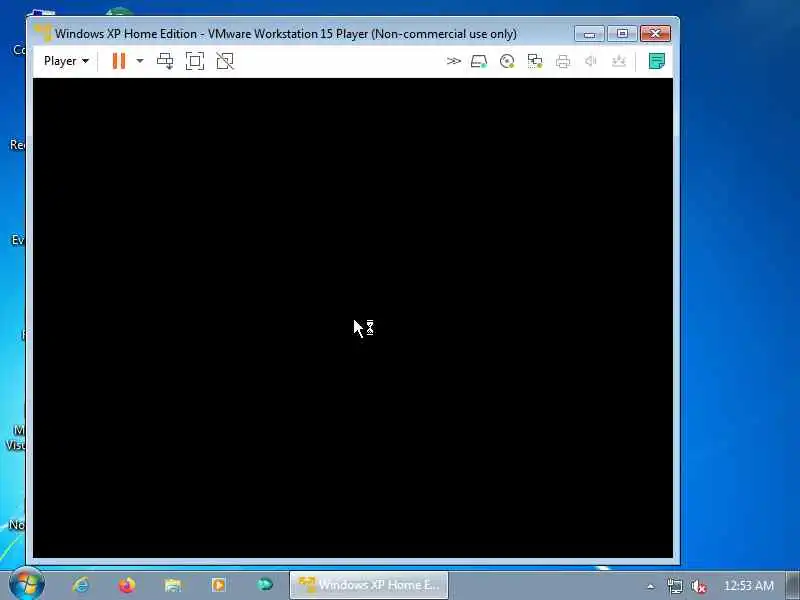Expand the power options dropdown arrow
Viewport: 800px width, 600px height.
[139, 61]
